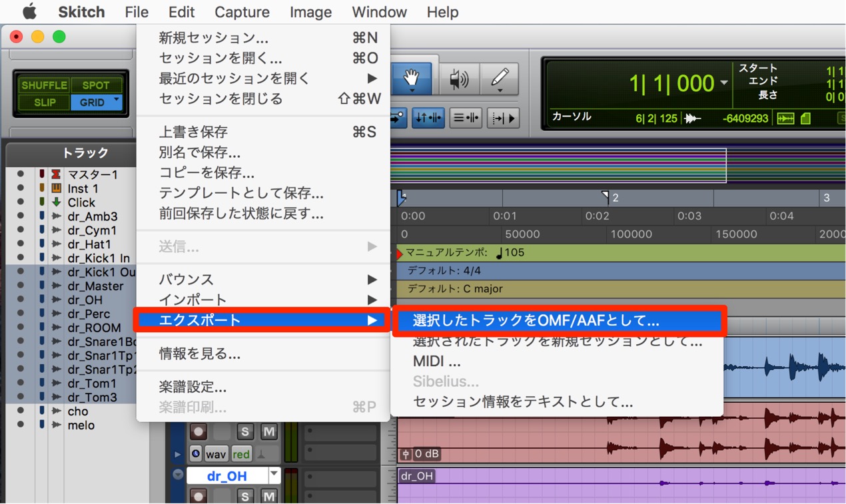Open the GRID mode dropdown arrow

pos(117,101)
